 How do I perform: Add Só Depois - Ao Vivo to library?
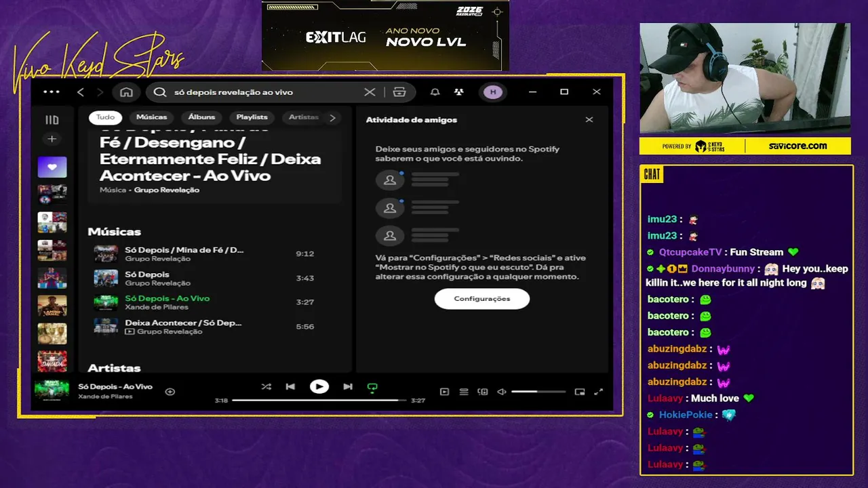(170, 391)
